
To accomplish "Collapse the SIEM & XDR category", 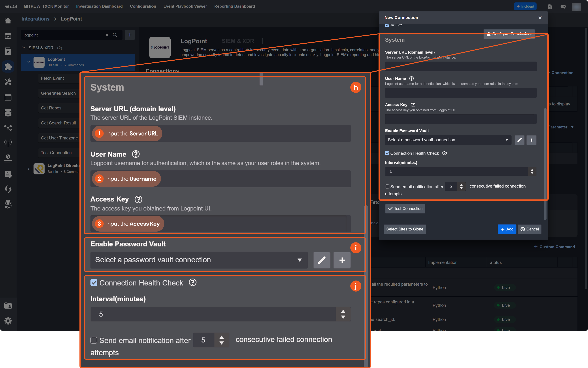I will coord(24,48).
